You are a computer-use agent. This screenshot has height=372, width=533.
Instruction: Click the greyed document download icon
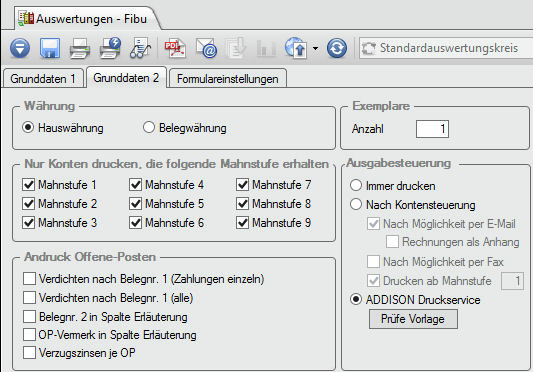click(x=236, y=48)
